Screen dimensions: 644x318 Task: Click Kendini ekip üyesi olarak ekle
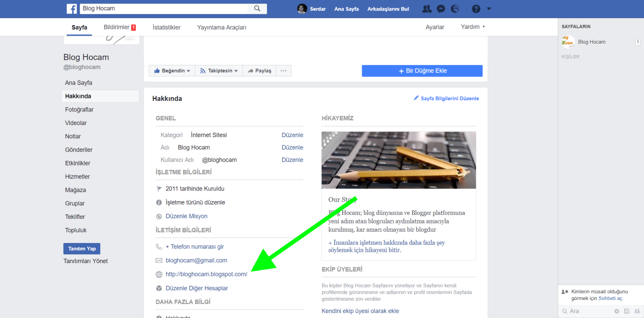(x=360, y=311)
